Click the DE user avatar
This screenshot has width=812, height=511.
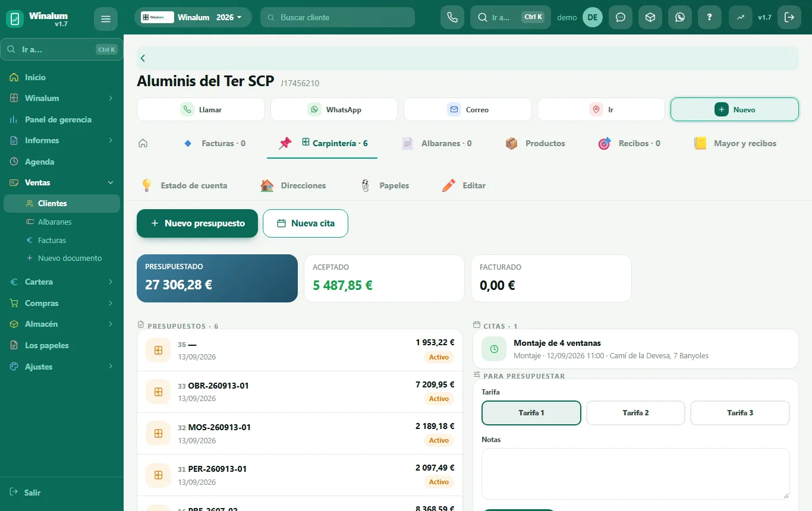point(593,17)
